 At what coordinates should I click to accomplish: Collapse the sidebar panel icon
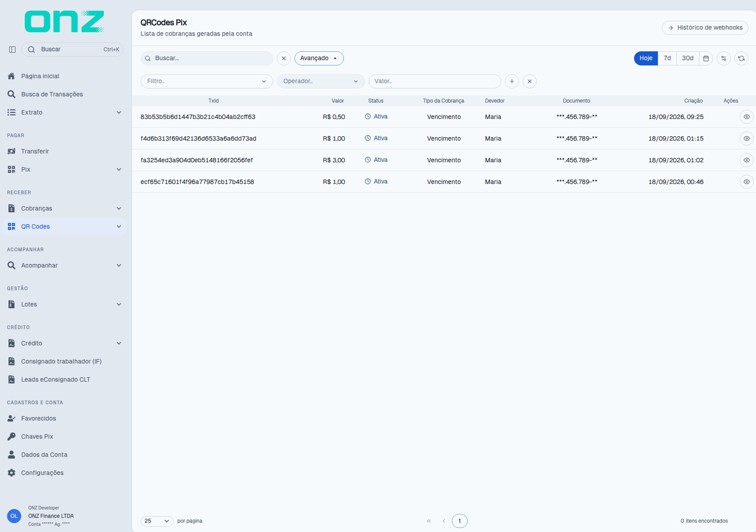(12, 50)
